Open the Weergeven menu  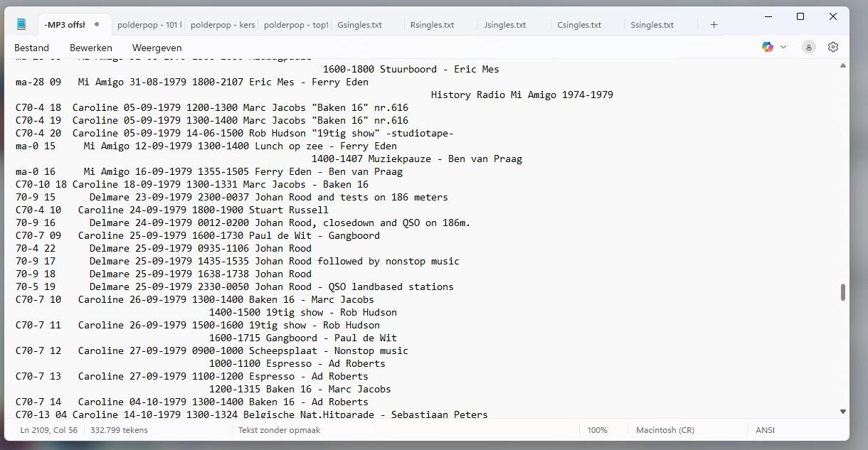click(x=157, y=48)
